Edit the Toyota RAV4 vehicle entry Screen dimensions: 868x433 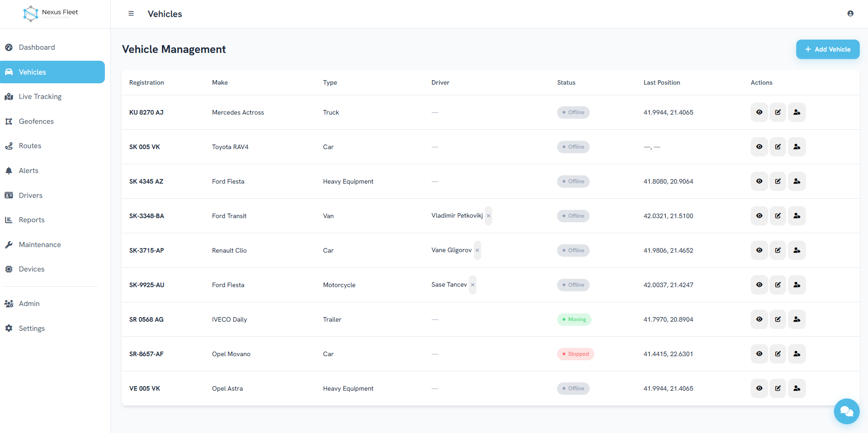(x=778, y=147)
